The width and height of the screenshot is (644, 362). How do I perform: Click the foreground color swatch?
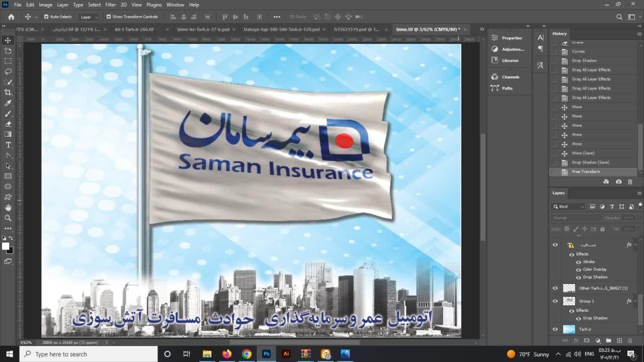[x=6, y=246]
